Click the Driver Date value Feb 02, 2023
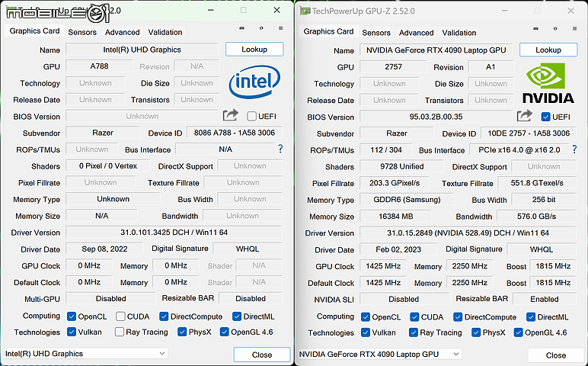The height and width of the screenshot is (366, 588). tap(398, 249)
